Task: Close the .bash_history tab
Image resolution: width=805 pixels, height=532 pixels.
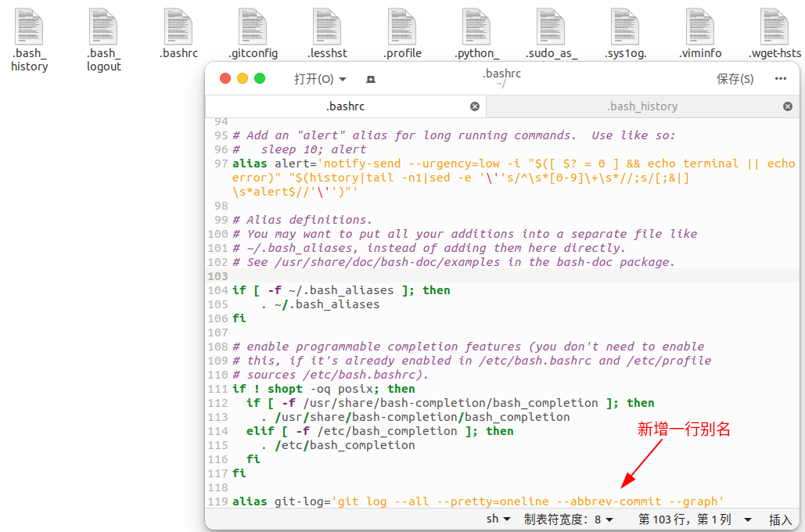Action: [x=788, y=106]
